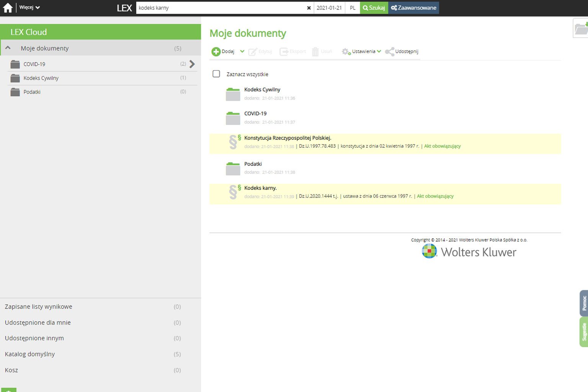Click the home icon in top bar
Viewport: 588px width, 392px height.
[8, 8]
